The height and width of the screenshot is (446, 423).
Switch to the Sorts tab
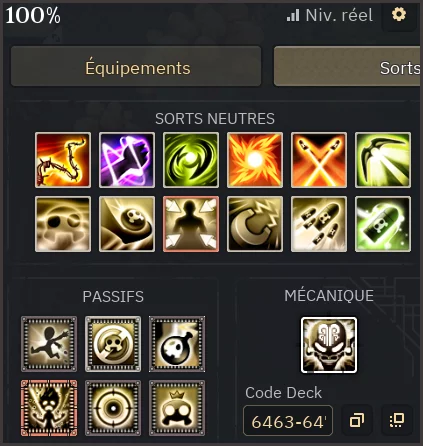point(347,66)
